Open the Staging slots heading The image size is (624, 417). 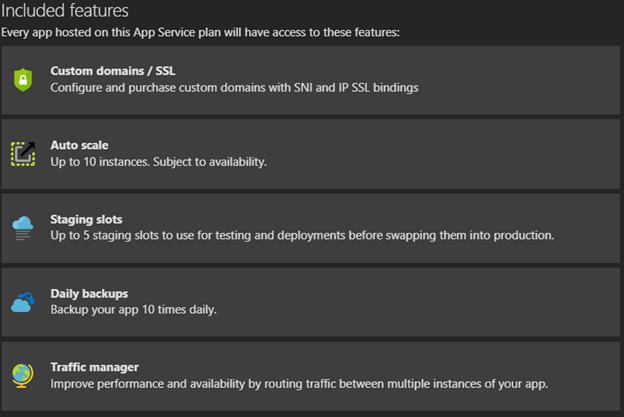(x=87, y=219)
